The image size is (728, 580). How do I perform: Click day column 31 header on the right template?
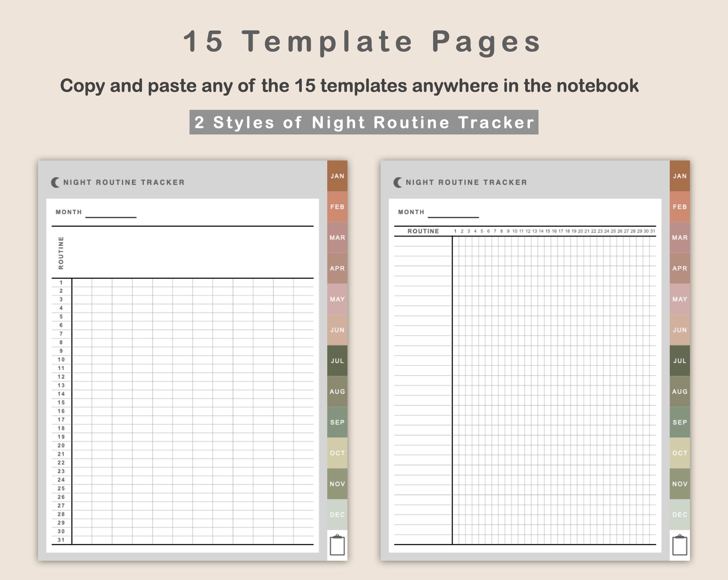[652, 231]
